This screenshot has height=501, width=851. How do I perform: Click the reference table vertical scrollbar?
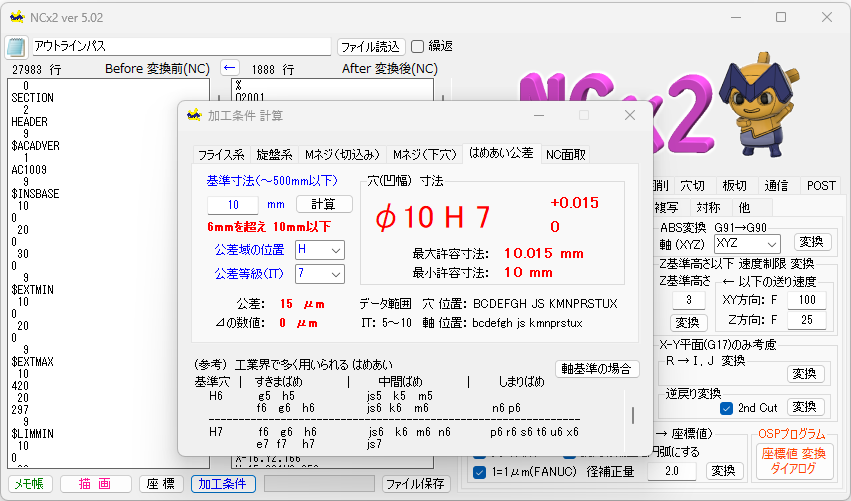[x=631, y=414]
